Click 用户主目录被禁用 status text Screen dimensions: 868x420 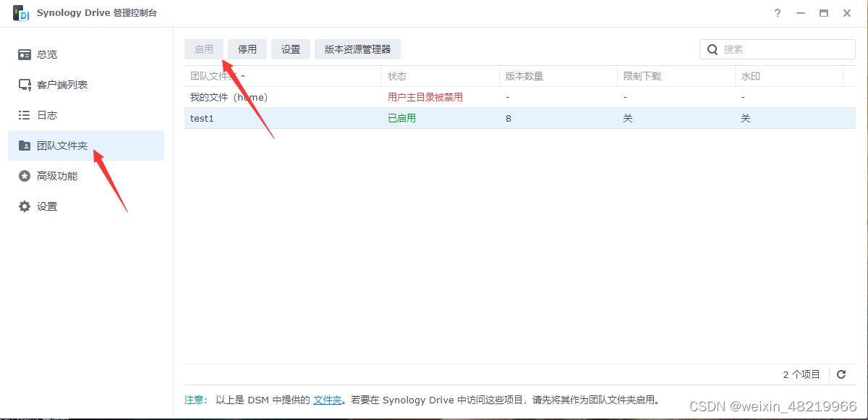pos(425,97)
